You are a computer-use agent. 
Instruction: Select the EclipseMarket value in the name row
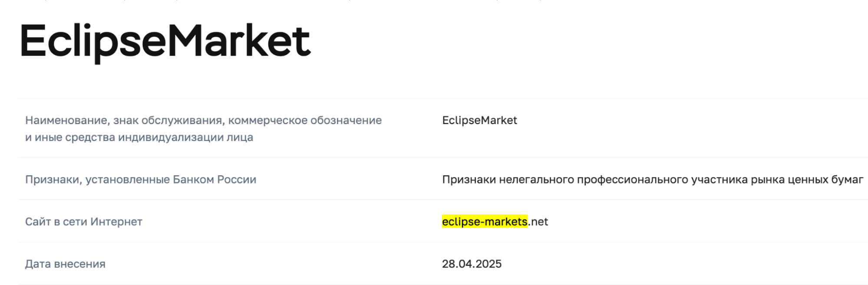pyautogui.click(x=479, y=120)
